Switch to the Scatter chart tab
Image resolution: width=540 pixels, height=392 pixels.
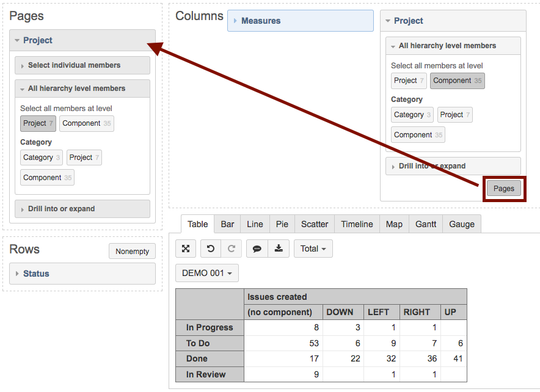[315, 224]
